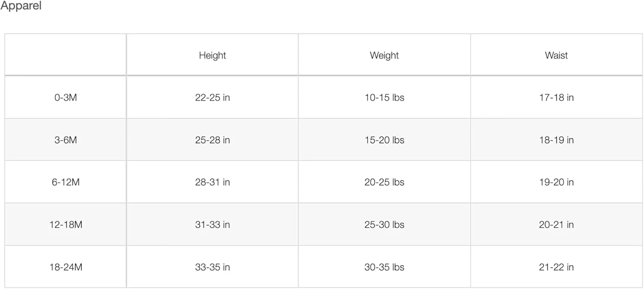Select the 25-28 in height value

click(212, 140)
